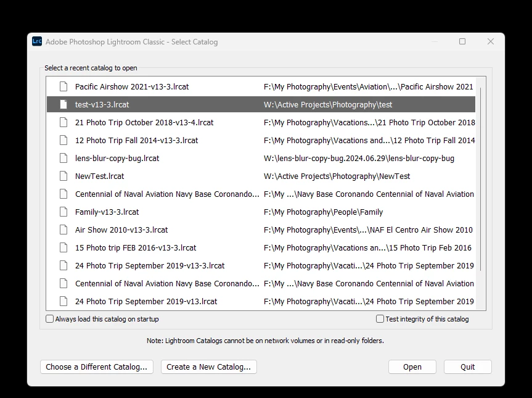Enable Always load this catalog on startup
Image resolution: width=532 pixels, height=398 pixels.
[49, 319]
